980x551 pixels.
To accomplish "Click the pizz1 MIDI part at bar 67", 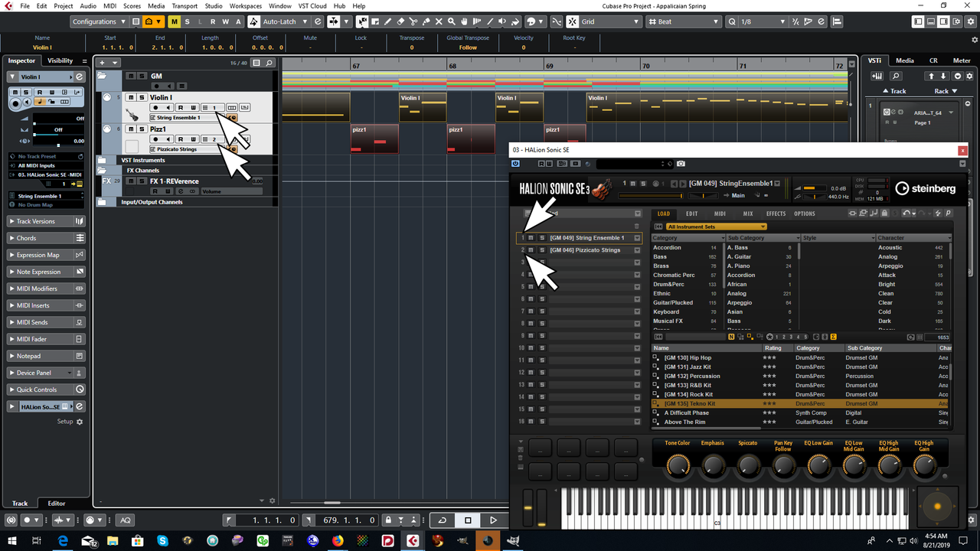I will (x=374, y=139).
